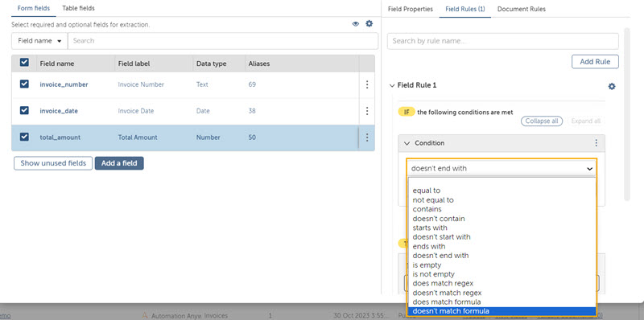Click Add a field button
The image size is (644, 320).
119,163
